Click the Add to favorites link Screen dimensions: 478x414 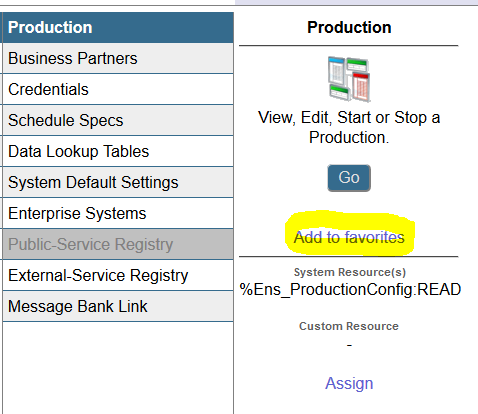(349, 237)
